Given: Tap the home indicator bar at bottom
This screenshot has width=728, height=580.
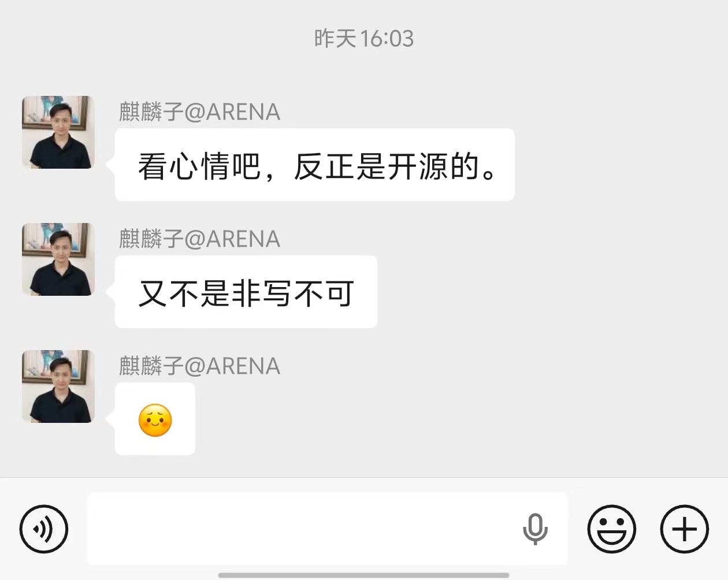Looking at the screenshot, I should [x=364, y=575].
